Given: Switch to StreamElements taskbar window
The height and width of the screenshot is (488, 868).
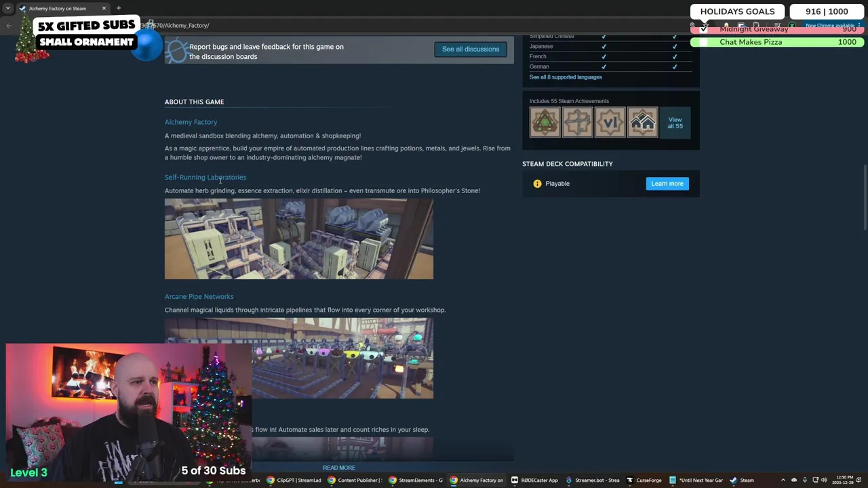Looking at the screenshot, I should 416,481.
